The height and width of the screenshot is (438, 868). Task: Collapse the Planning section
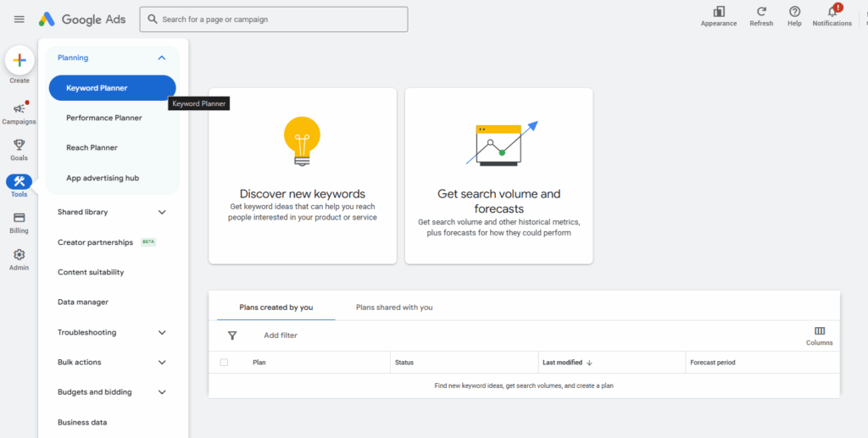tap(162, 58)
